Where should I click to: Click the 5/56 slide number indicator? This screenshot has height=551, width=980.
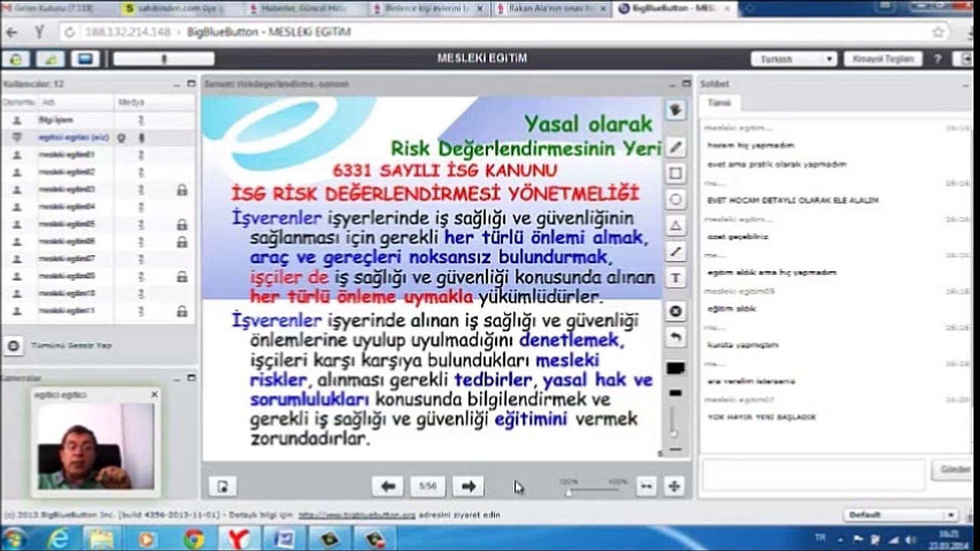click(428, 486)
